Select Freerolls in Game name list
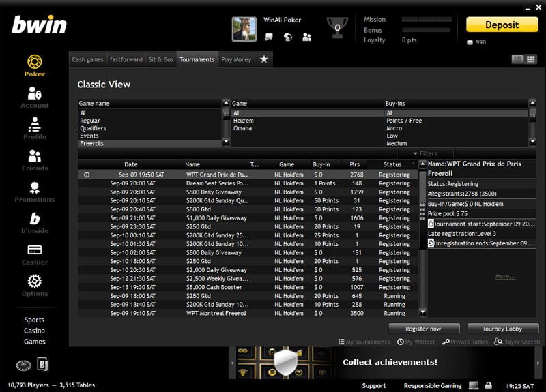 click(149, 143)
